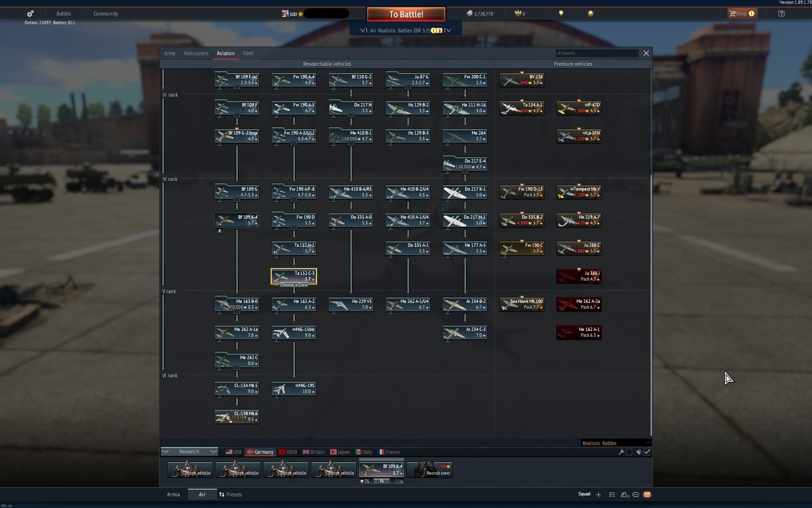
Task: Switch to the Helicopters tab
Action: pyautogui.click(x=196, y=53)
